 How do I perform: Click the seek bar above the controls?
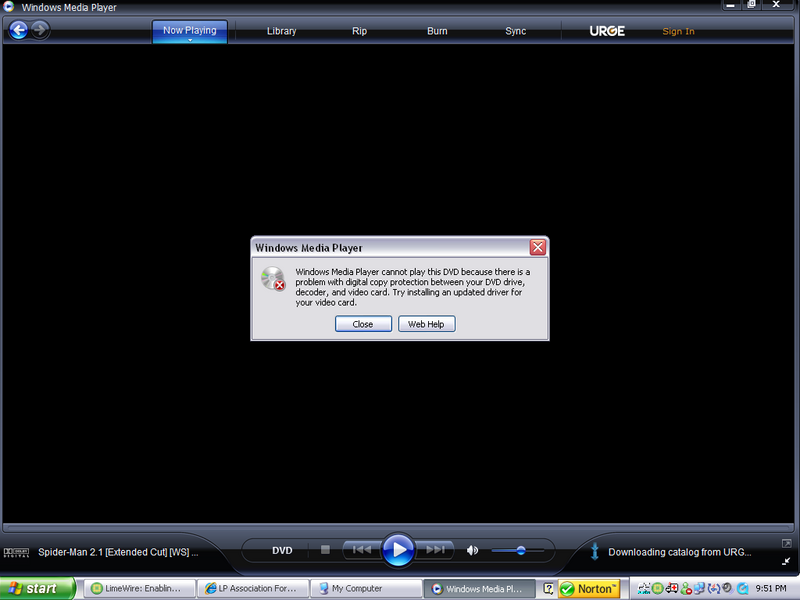[398, 528]
